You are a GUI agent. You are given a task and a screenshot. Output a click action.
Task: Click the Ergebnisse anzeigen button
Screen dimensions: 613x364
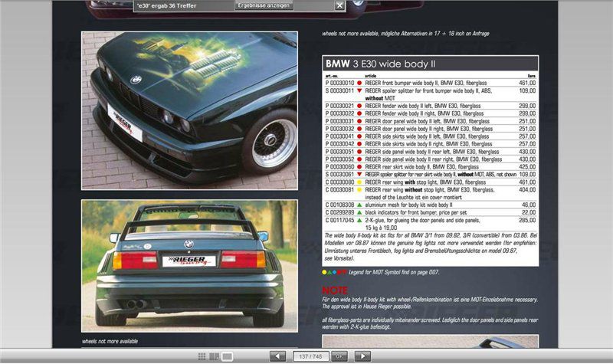click(x=264, y=5)
